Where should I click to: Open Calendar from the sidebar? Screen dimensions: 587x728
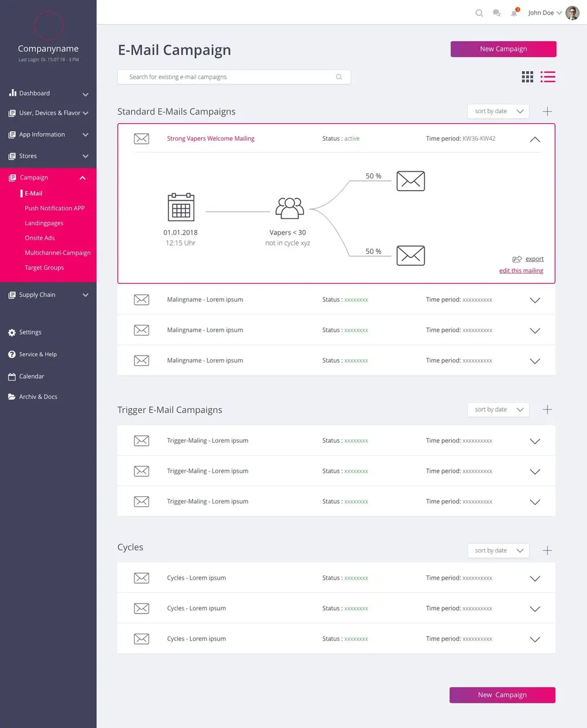[x=26, y=377]
